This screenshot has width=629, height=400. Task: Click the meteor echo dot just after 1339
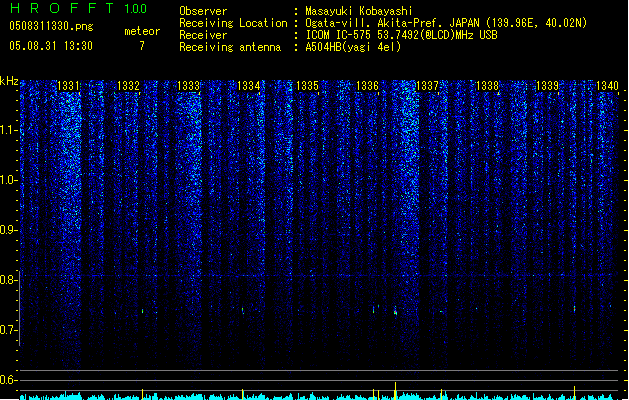click(x=574, y=309)
